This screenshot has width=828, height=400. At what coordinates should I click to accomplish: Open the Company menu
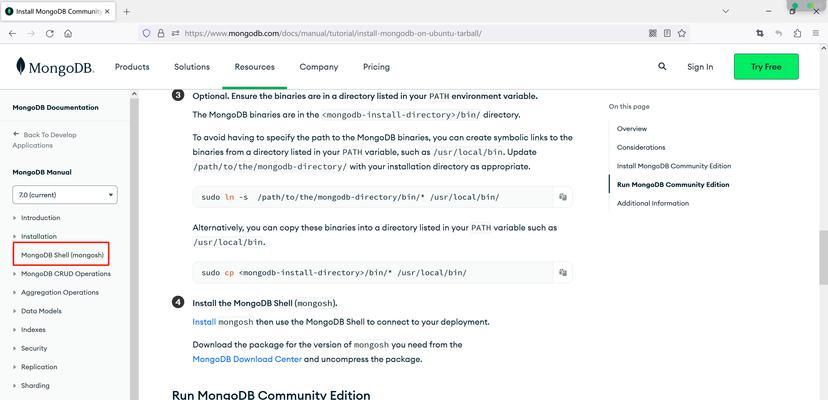(x=318, y=67)
